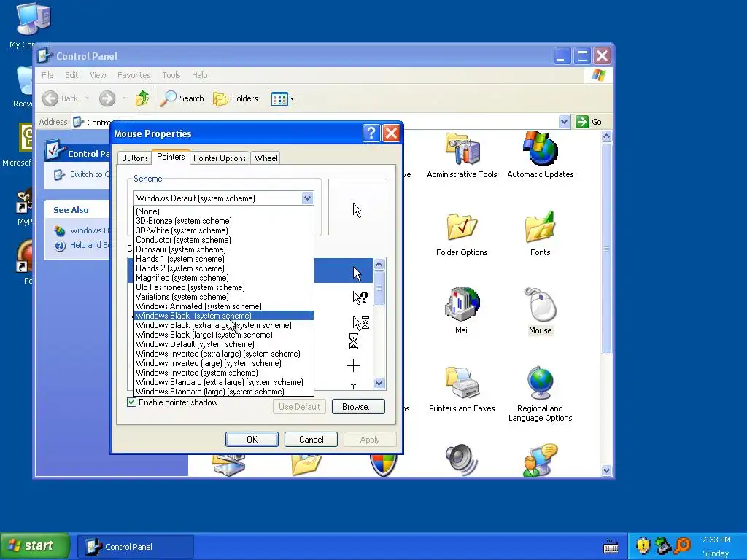The width and height of the screenshot is (747, 560).
Task: Open the Automatic Updates icon
Action: pyautogui.click(x=540, y=156)
